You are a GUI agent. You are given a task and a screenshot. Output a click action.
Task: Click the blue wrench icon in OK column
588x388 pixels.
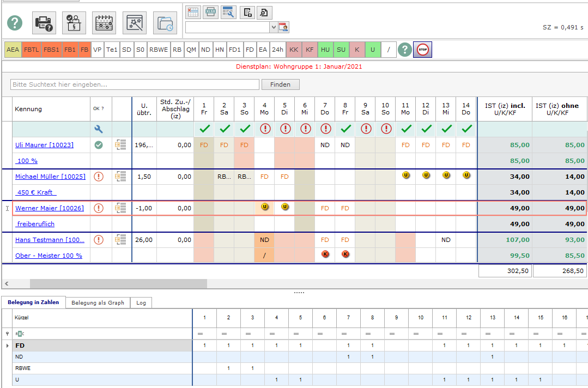coord(99,129)
